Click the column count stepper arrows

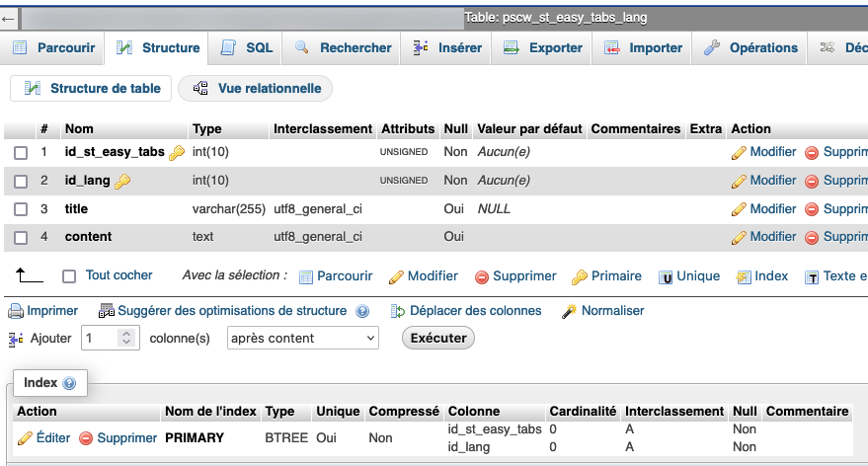126,339
